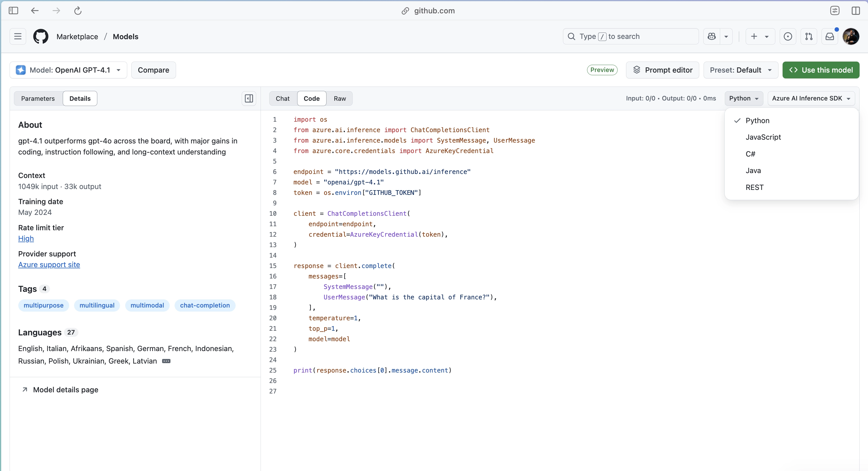Open the Models breadcrumb link
The image size is (868, 471).
tap(125, 37)
